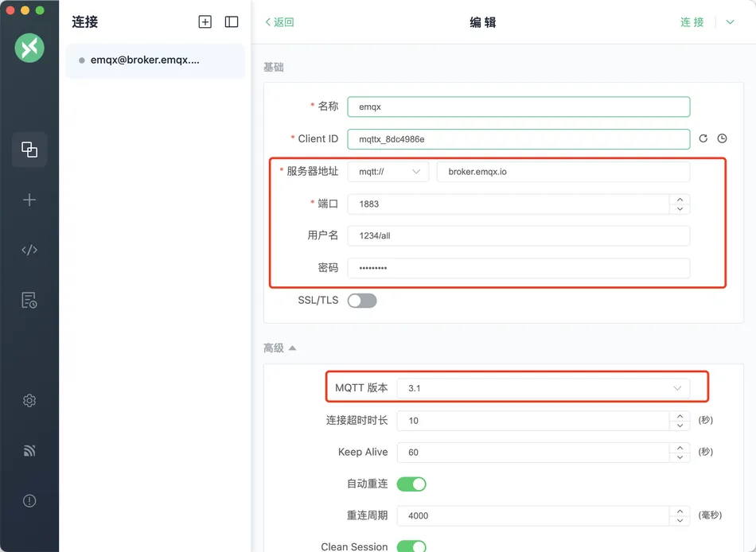This screenshot has width=756, height=552.
Task: Click the 返回 back link
Action: pyautogui.click(x=278, y=23)
